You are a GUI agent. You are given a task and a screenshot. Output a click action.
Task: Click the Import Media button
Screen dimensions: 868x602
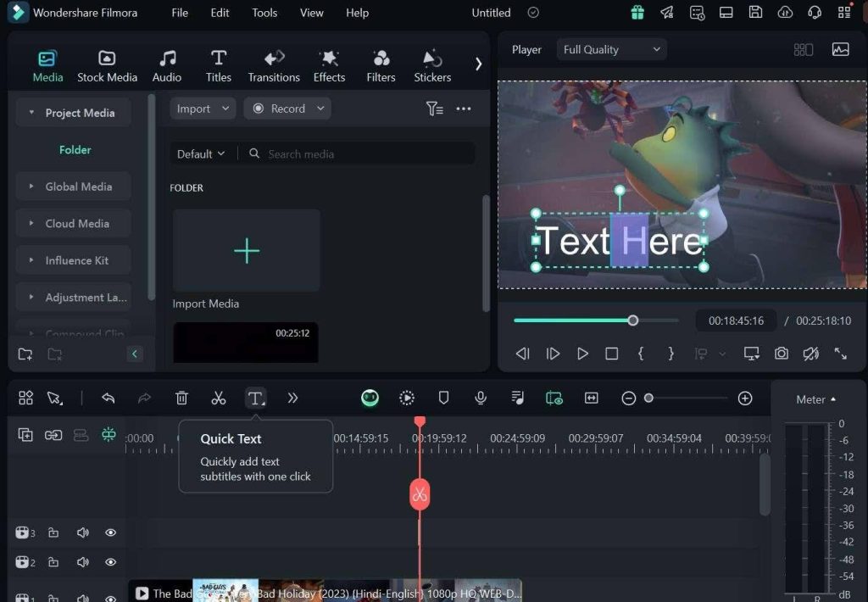(x=246, y=249)
